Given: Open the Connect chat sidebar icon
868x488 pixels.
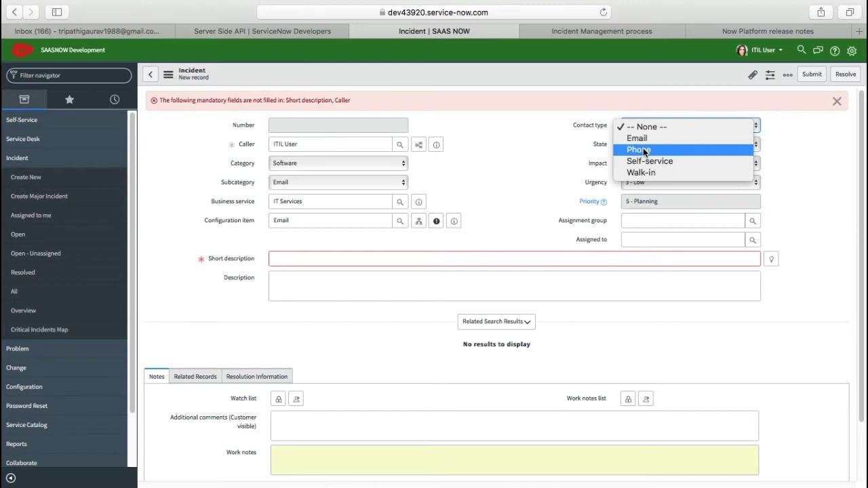Looking at the screenshot, I should click(818, 50).
